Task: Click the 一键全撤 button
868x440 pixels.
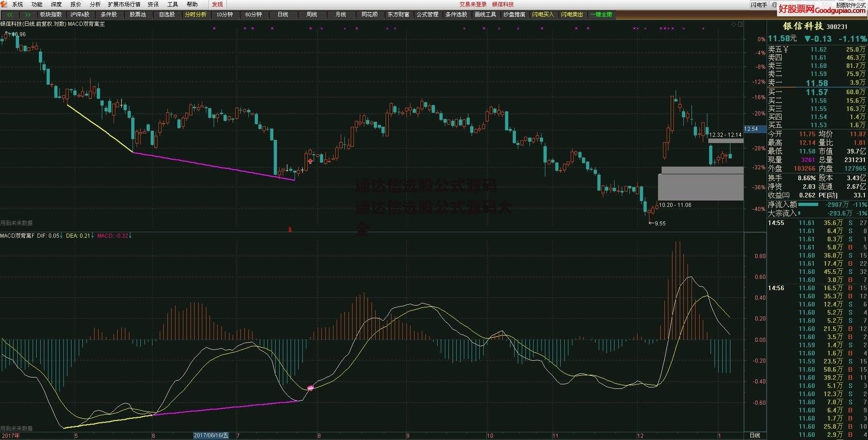Action: coord(601,14)
